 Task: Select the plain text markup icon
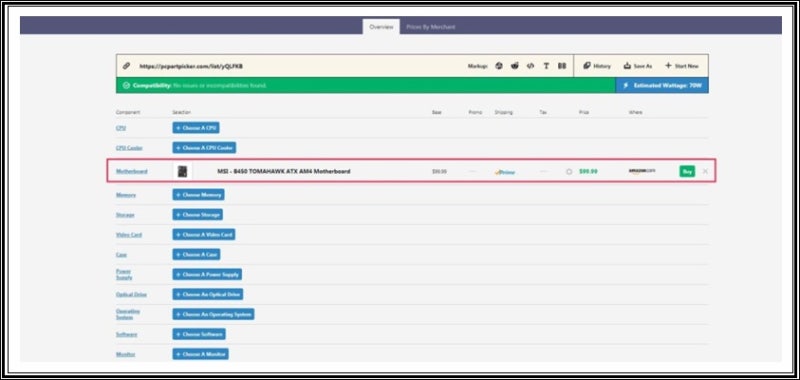tap(546, 66)
